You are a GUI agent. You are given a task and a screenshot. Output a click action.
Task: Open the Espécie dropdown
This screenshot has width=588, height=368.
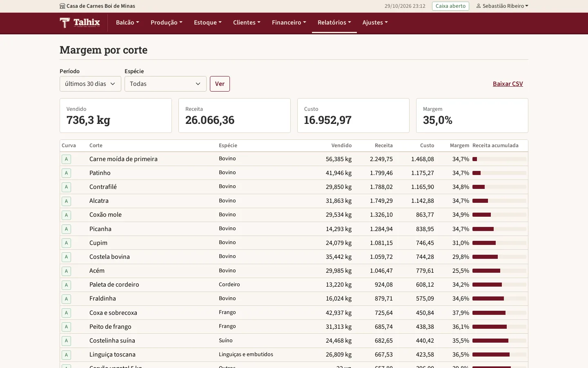(165, 84)
